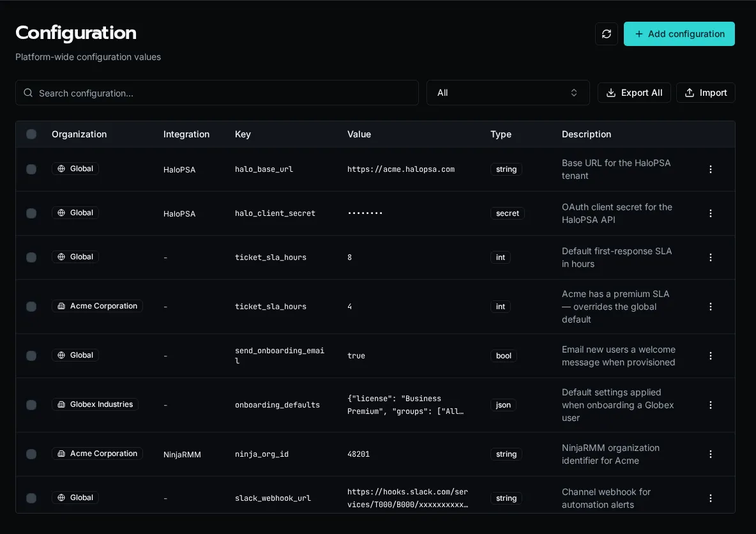Tick the onboarding_defaults row checkbox

[31, 405]
